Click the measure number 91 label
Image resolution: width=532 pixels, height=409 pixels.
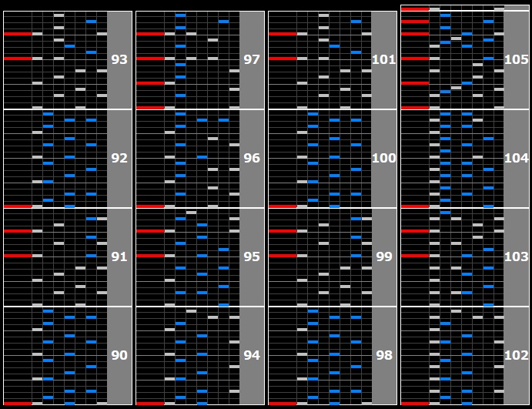click(x=119, y=256)
